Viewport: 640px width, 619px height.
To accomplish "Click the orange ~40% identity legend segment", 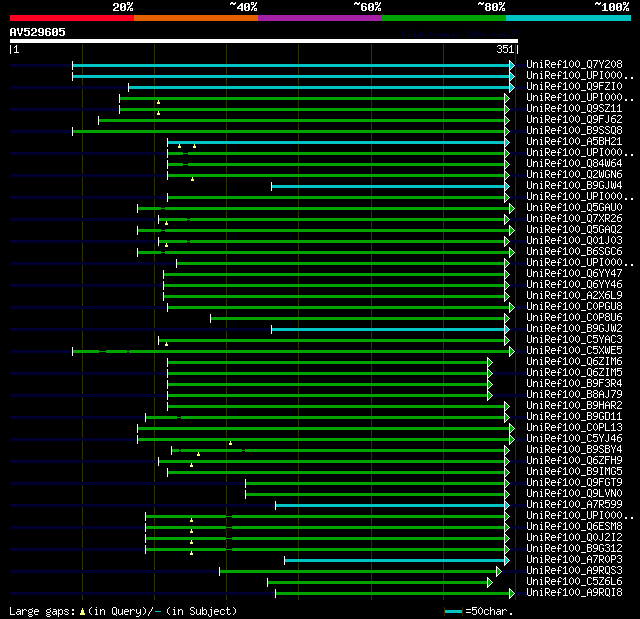I will 196,18.
